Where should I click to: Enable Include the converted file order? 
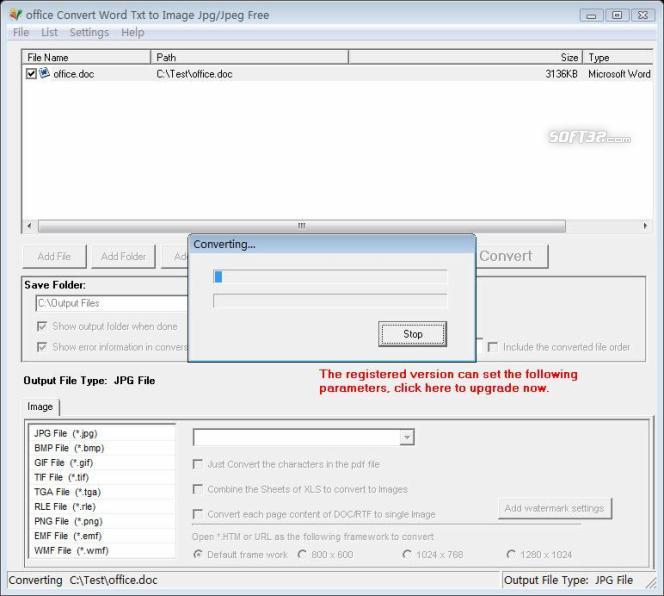(x=492, y=347)
